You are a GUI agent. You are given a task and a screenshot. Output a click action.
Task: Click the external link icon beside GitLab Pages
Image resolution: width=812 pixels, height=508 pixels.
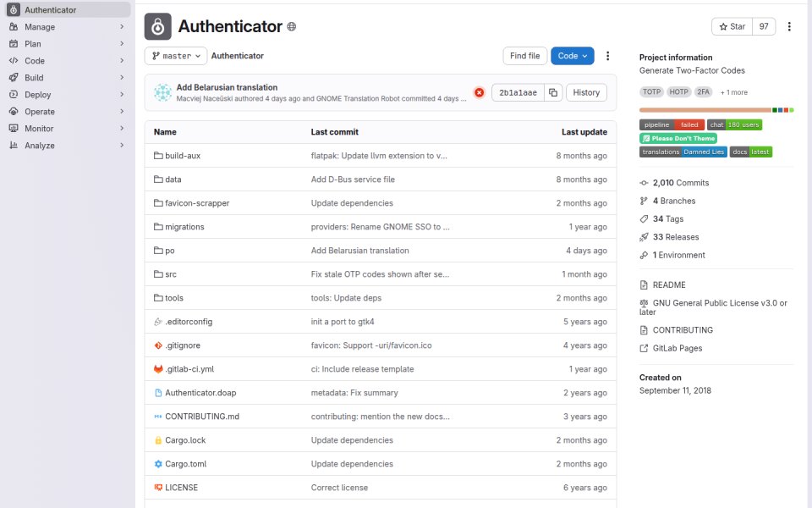click(x=644, y=348)
